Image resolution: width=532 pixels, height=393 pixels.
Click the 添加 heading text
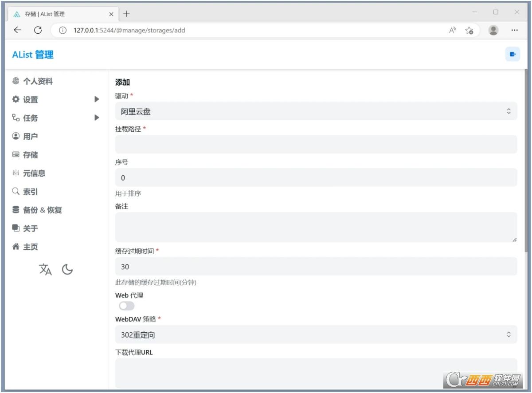[x=122, y=82]
